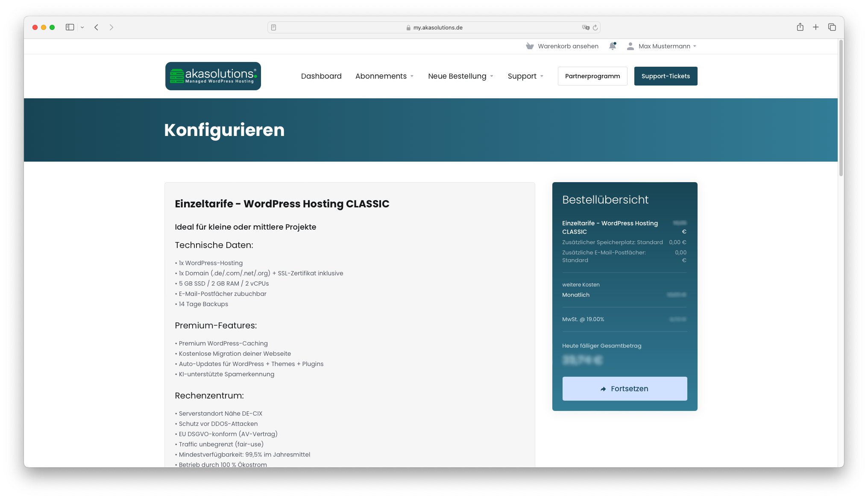Click the Partnerprogramm button
The image size is (868, 499).
592,76
